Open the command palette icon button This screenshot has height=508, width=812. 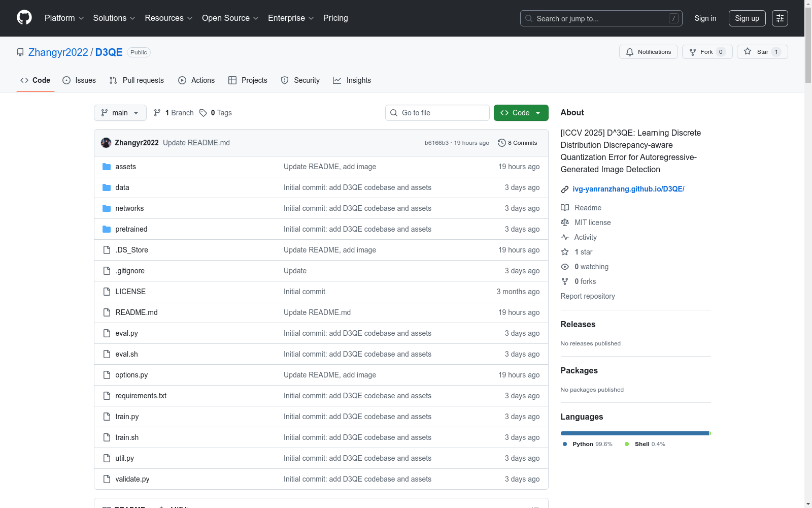point(780,18)
